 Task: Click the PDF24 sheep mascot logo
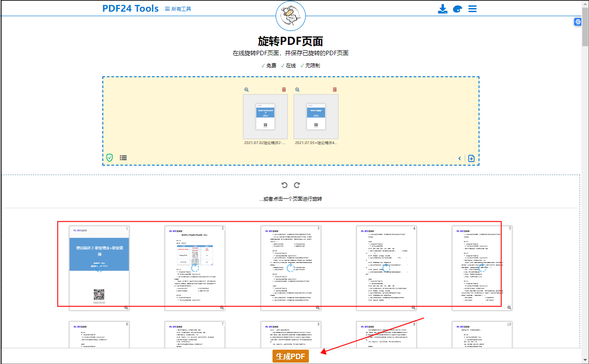290,16
